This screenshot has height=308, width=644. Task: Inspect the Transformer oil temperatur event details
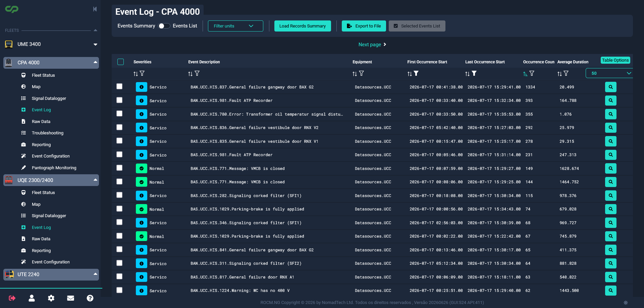[610, 114]
